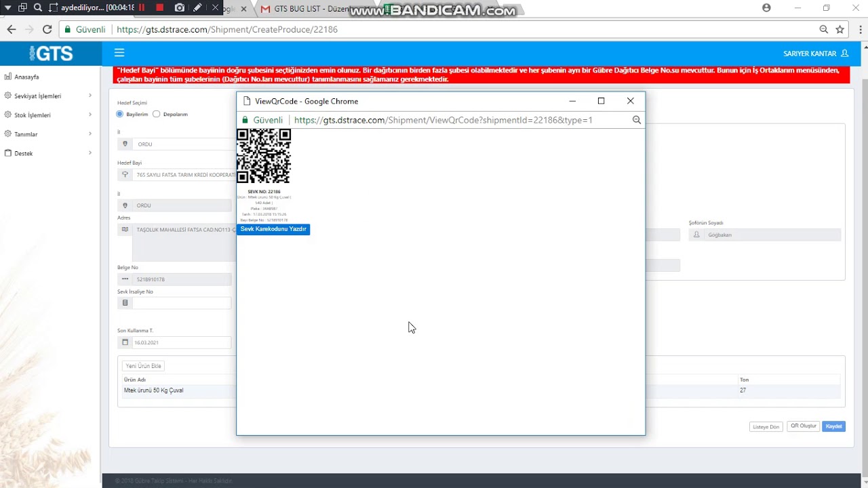Maximize the ViewQrCode popup window

coord(601,101)
